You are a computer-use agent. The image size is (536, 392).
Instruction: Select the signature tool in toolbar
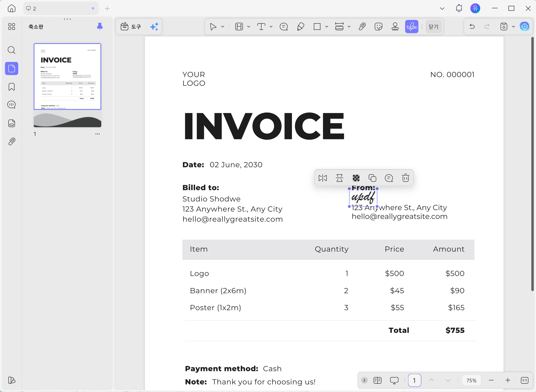coord(411,27)
